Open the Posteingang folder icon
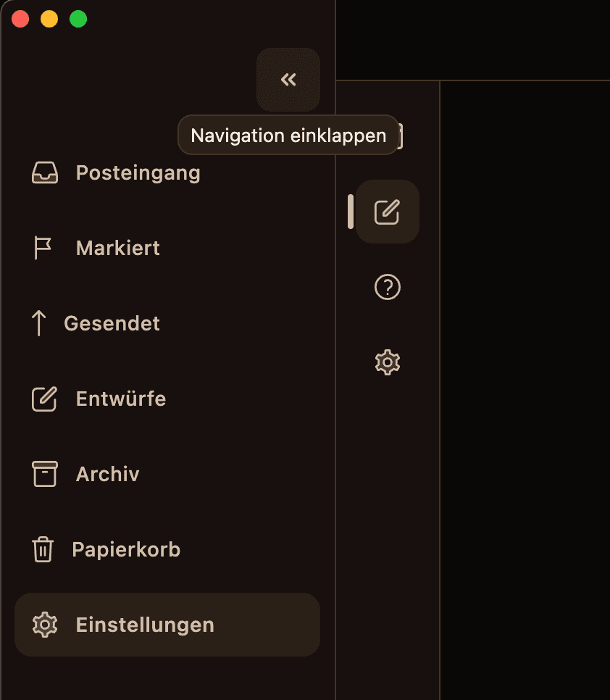 coord(44,172)
